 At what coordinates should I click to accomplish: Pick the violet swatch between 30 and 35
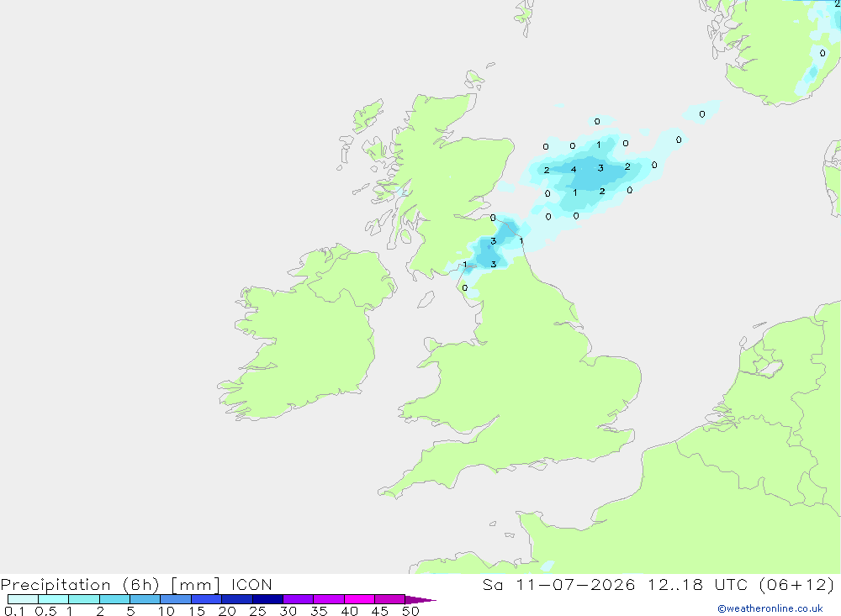click(299, 599)
